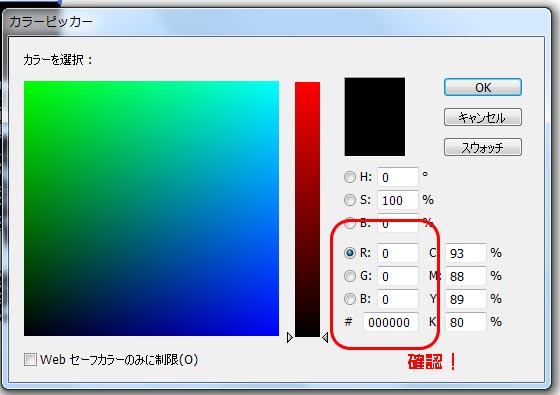Screen dimensions: 560x395
Task: Click the left slider arrow marker
Action: [x=290, y=337]
